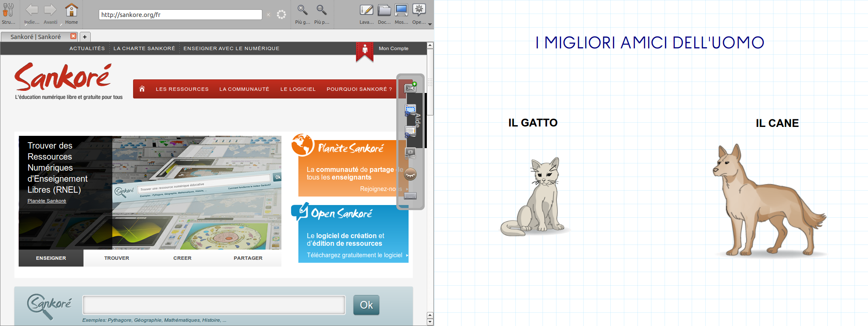Capture part of web page tool
The image size is (868, 326).
pos(410,110)
